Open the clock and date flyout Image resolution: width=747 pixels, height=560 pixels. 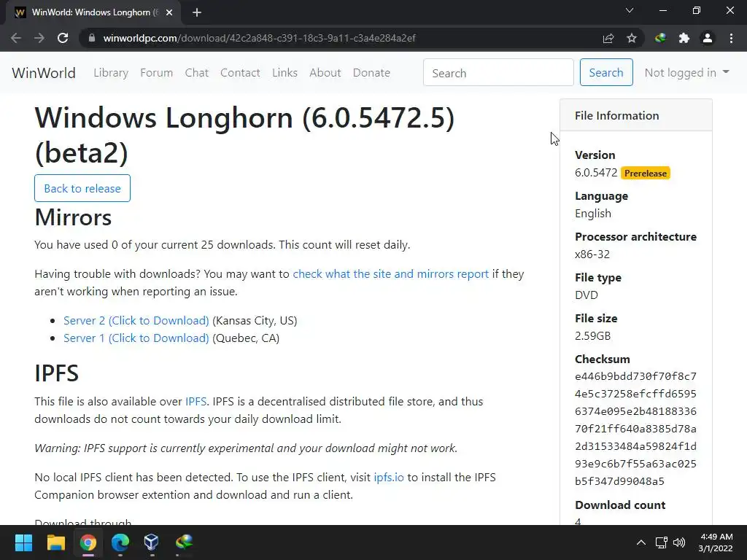pyautogui.click(x=716, y=542)
